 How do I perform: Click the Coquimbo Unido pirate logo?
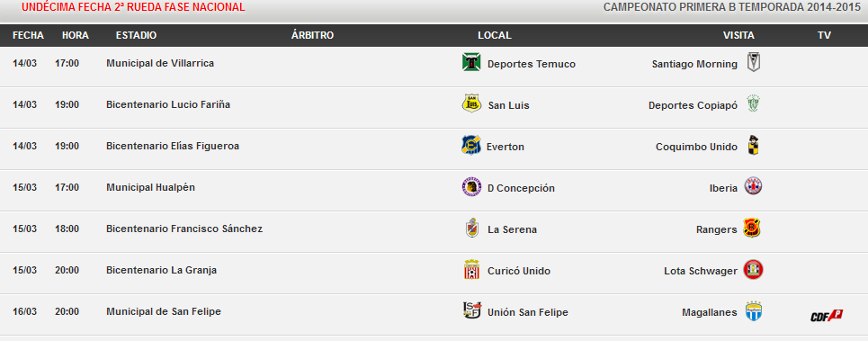(x=753, y=145)
